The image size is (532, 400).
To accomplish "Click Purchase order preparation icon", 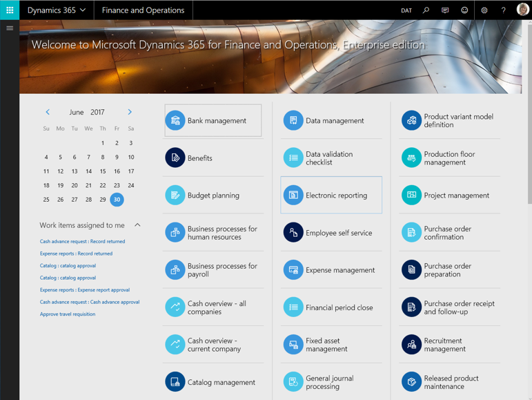I will (x=411, y=269).
